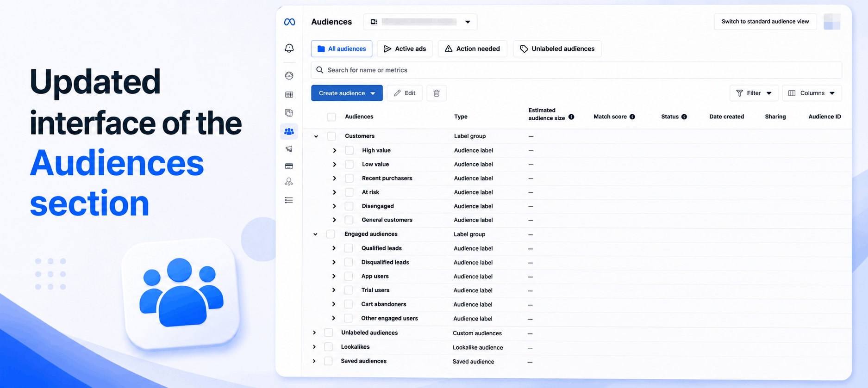Image resolution: width=868 pixels, height=388 pixels.
Task: Open the Unlabeled audiences tab
Action: [x=557, y=49]
